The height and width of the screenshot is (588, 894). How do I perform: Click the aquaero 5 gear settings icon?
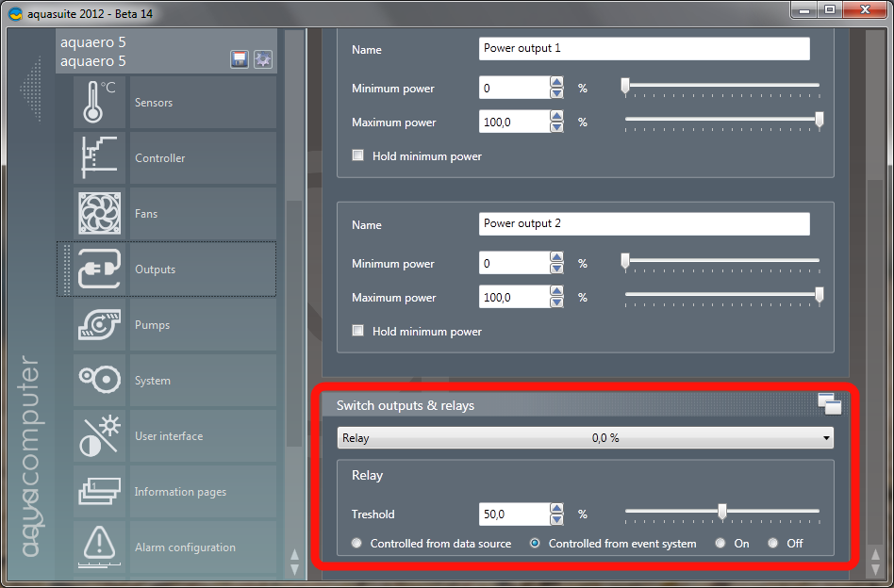263,59
